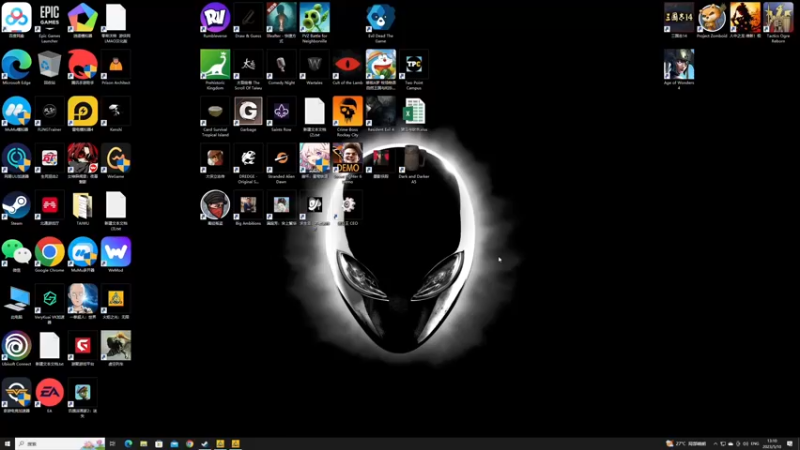
Task: Launch Tactics Ogre Reborn shortcut
Action: 778,22
